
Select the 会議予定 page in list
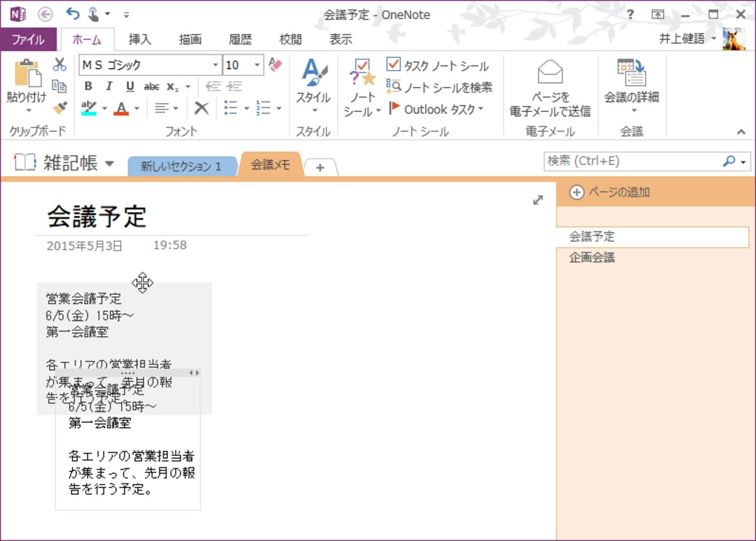[653, 237]
